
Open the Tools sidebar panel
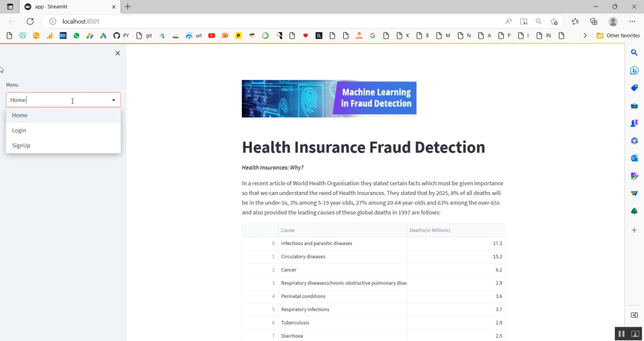tap(634, 105)
